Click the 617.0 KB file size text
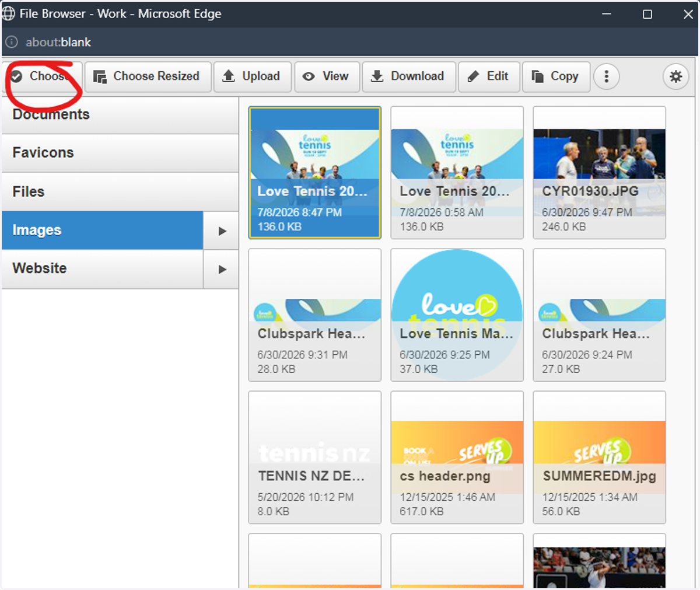Image resolution: width=700 pixels, height=590 pixels. [x=422, y=511]
